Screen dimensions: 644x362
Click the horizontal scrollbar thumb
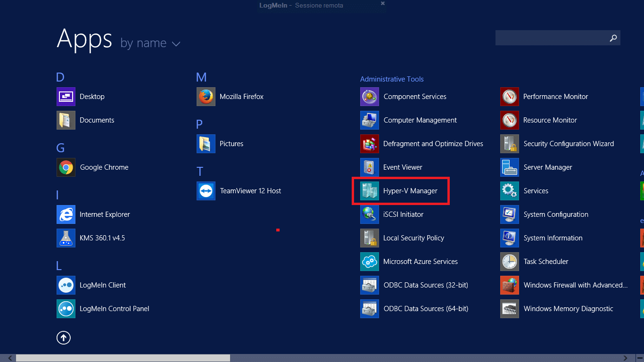pyautogui.click(x=123, y=358)
